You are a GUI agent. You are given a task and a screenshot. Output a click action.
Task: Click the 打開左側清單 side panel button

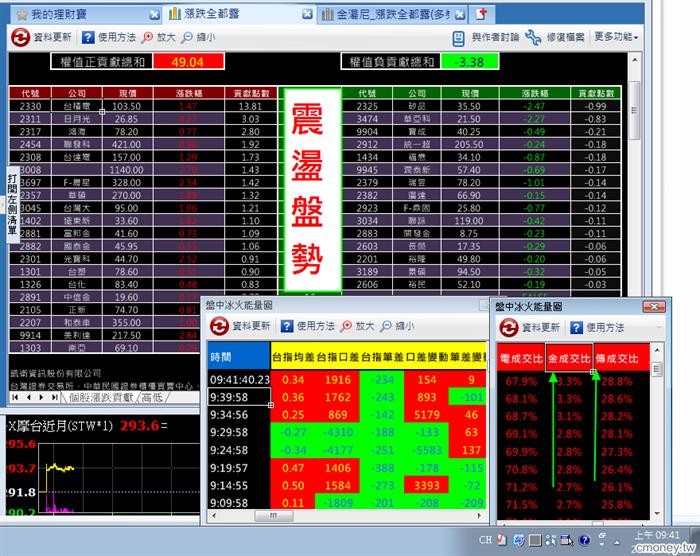click(x=11, y=202)
